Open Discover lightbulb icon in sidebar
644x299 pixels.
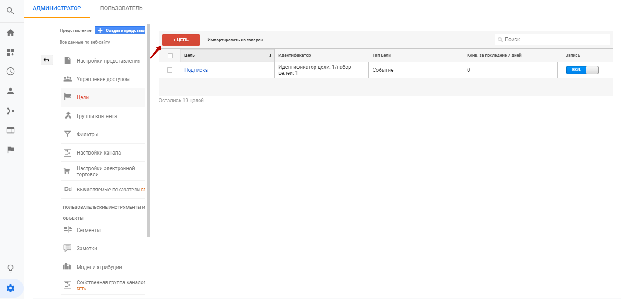click(10, 268)
